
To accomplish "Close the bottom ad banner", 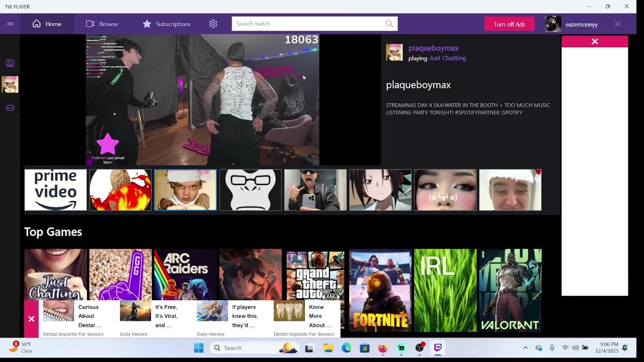I will [x=31, y=319].
